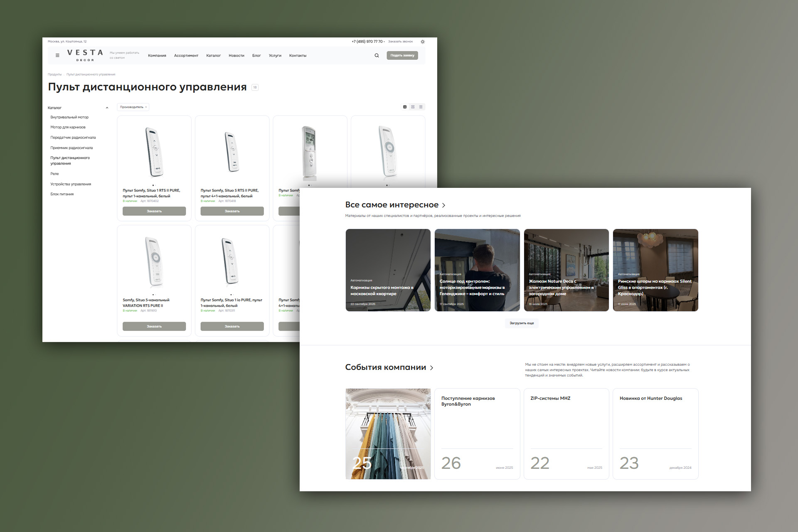Click the Подать заявку button

coord(402,55)
